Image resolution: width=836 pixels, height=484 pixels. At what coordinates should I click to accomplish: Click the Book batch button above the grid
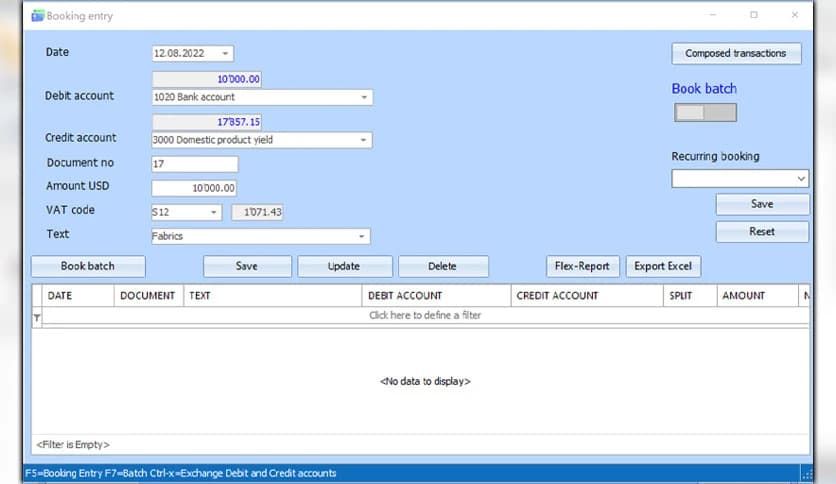coord(88,266)
